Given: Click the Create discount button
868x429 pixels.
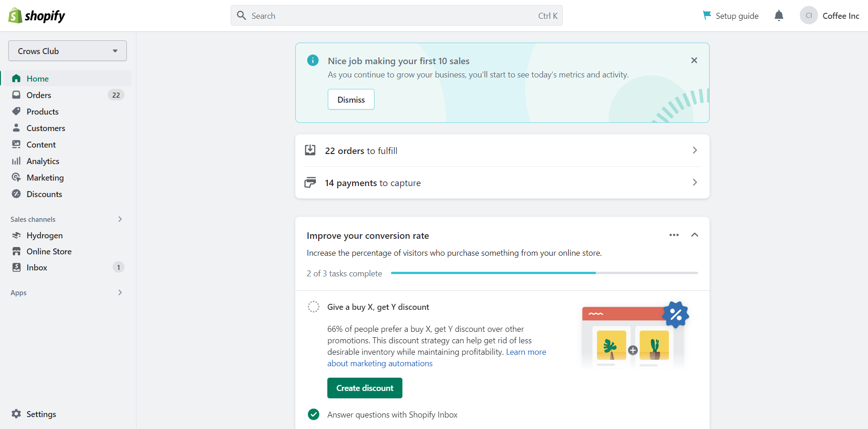Looking at the screenshot, I should 365,388.
